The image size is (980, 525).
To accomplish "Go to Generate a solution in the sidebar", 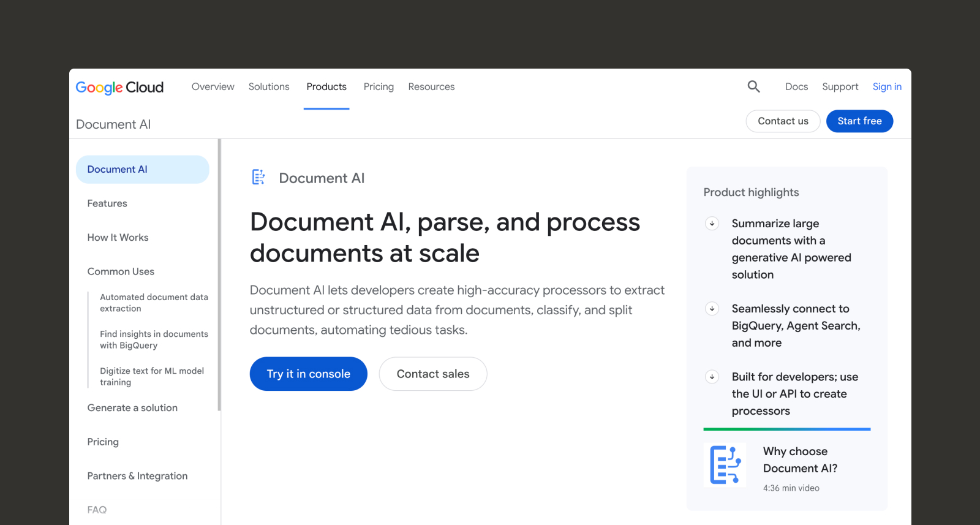I will (132, 408).
